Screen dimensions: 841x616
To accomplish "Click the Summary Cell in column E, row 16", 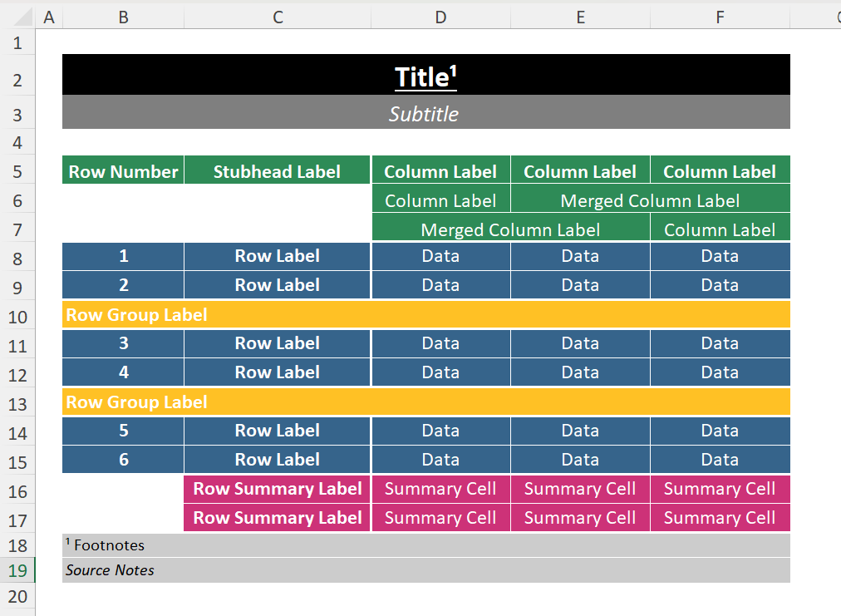I will pos(580,489).
